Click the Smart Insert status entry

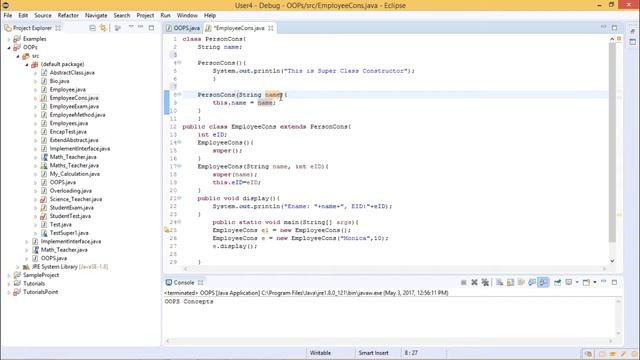(373, 353)
